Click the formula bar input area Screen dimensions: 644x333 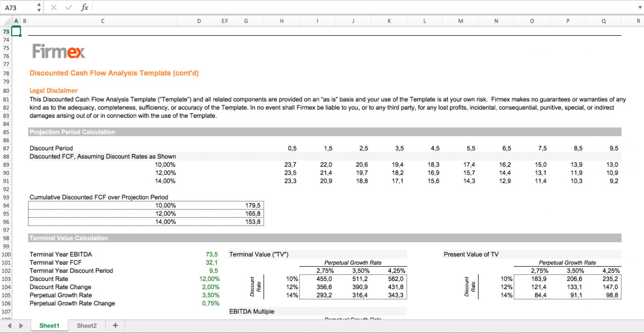[364, 7]
